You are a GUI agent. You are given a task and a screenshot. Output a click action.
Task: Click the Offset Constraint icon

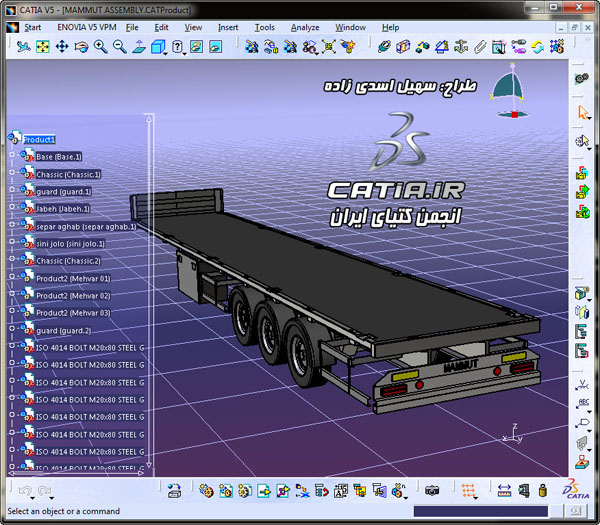[x=422, y=47]
